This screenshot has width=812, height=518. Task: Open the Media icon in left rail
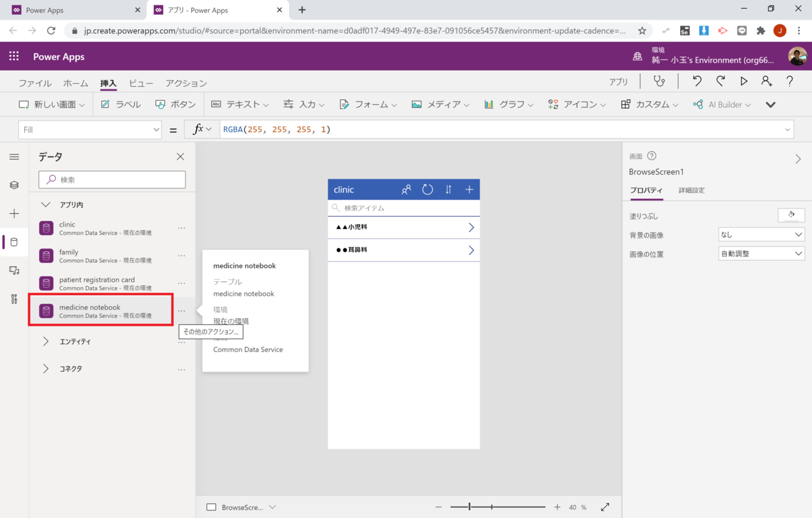pos(14,270)
